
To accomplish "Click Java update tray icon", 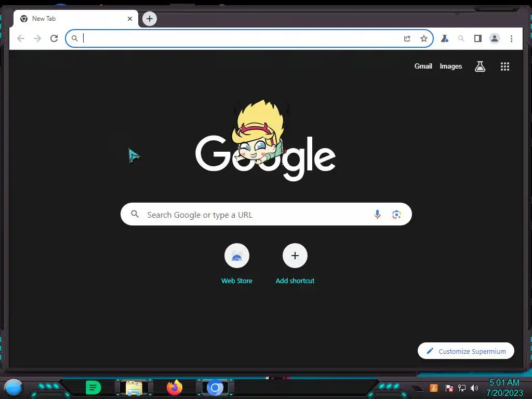I will [x=434, y=388].
